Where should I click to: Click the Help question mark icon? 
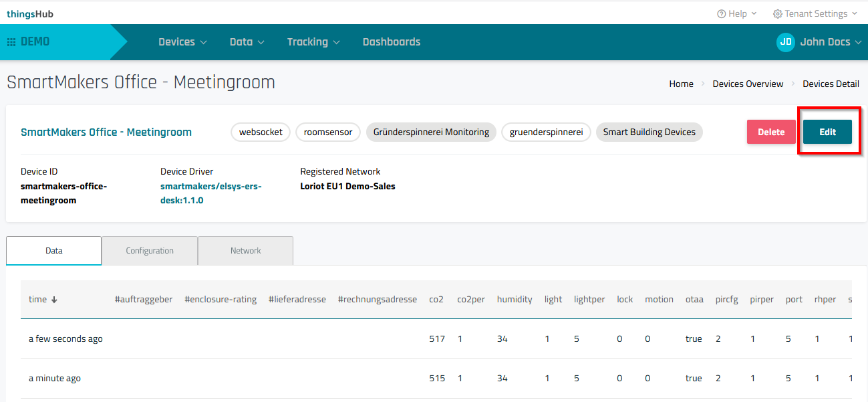pyautogui.click(x=721, y=14)
